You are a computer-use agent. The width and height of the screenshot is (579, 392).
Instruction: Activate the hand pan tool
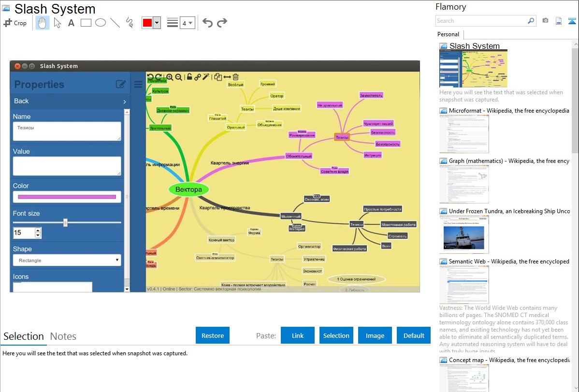[42, 23]
